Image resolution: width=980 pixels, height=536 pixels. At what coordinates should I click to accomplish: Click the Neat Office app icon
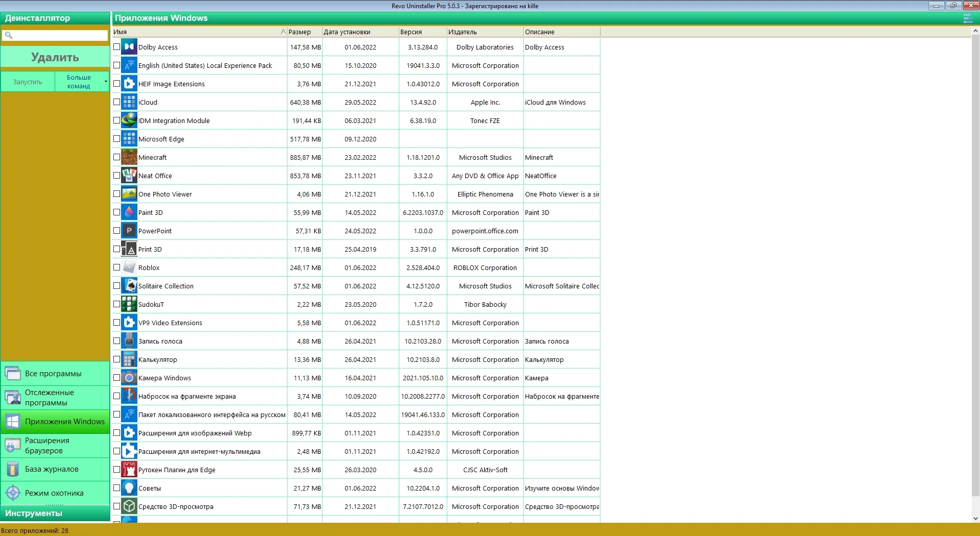(x=129, y=176)
